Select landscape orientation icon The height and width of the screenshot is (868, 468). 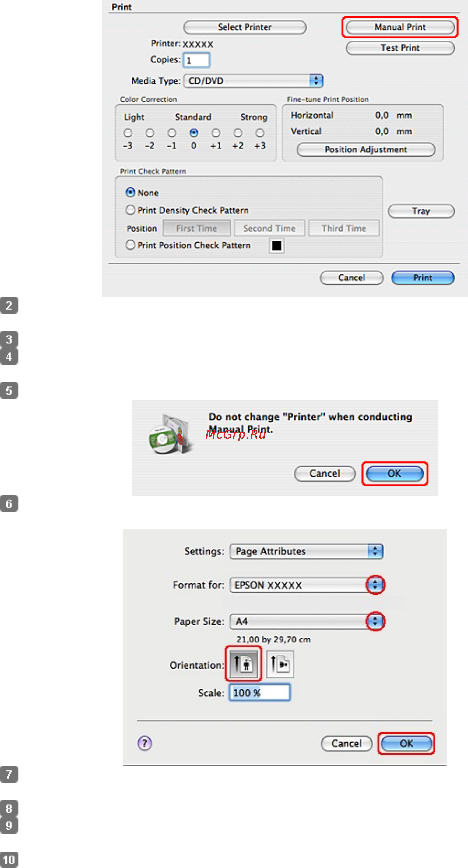280,664
